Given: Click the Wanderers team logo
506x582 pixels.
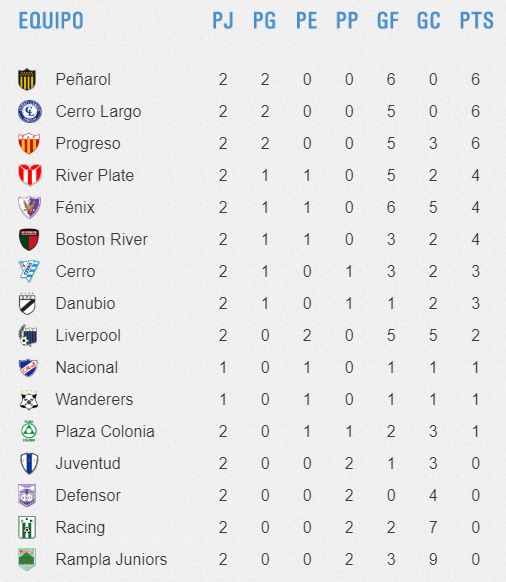Looking at the screenshot, I should 29,400.
